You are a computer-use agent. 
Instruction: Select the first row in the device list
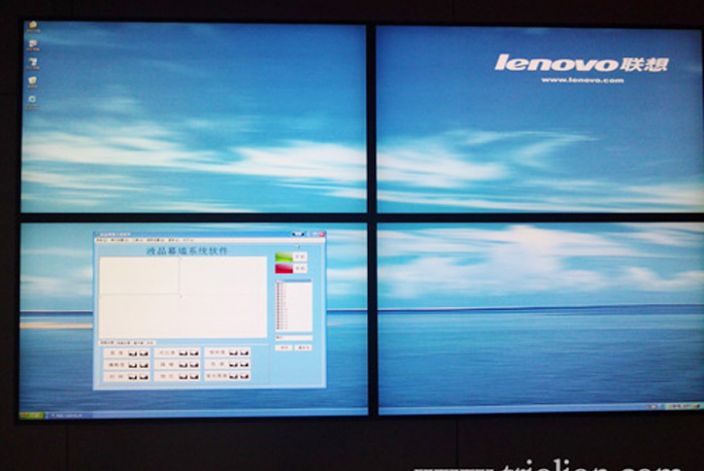294,284
